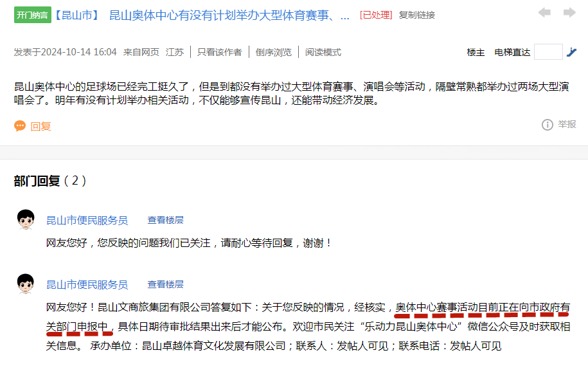This screenshot has width=588, height=366.
Task: Click the 回复 text link under the post
Action: [x=40, y=126]
